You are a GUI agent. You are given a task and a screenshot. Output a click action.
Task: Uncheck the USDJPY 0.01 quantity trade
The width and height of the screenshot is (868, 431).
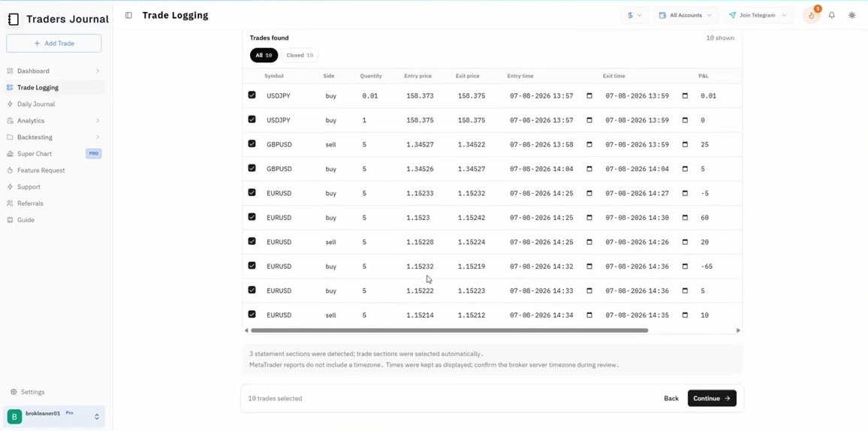pos(252,95)
